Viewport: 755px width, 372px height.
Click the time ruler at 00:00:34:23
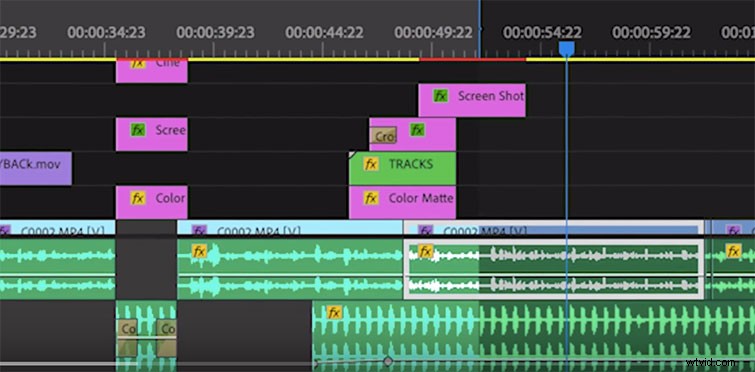[106, 33]
